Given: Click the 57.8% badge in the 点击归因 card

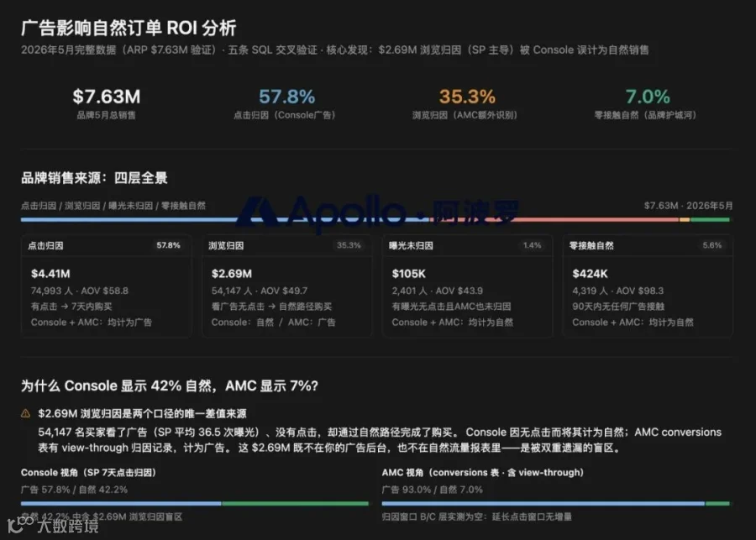Looking at the screenshot, I should point(168,245).
